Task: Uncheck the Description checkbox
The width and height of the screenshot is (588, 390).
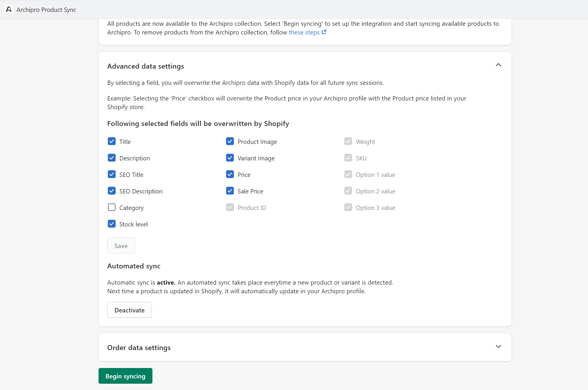Action: [112, 158]
